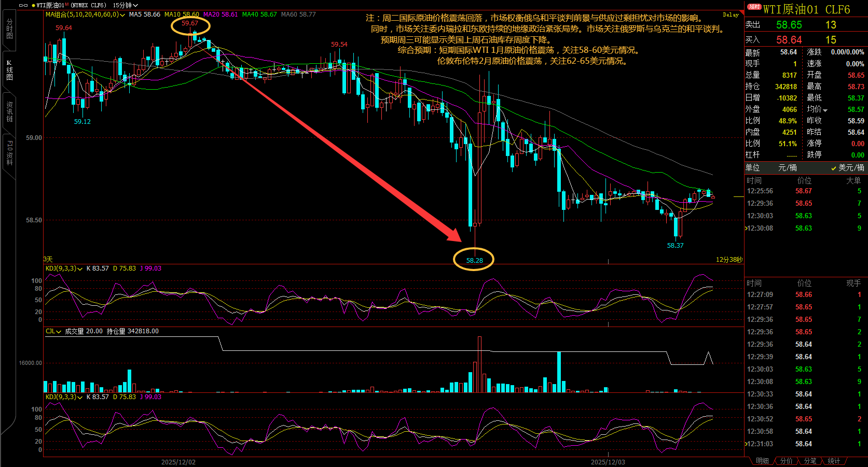Open the 15分钟 timeframe dropdown
This screenshot has width=868, height=467.
[x=125, y=5]
